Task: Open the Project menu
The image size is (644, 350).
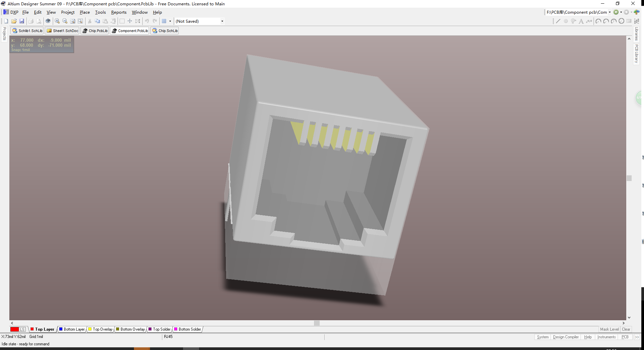Action: click(68, 12)
